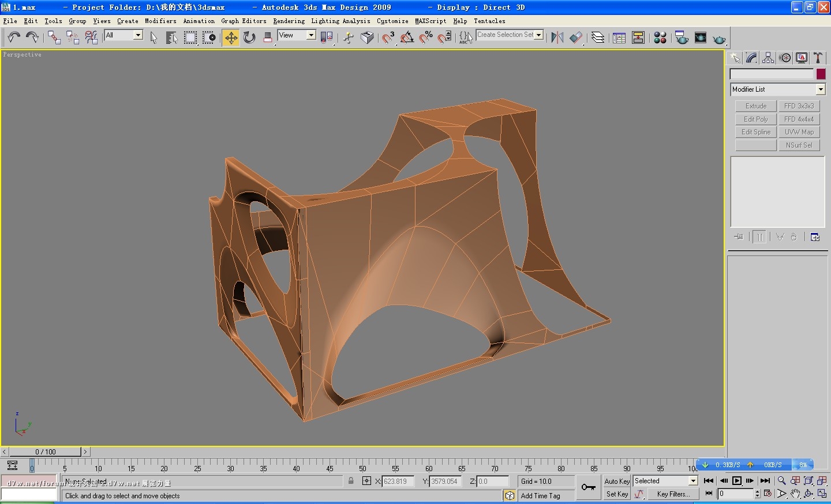Go to the end frame
Viewport: 831px width, 504px height.
coord(765,480)
